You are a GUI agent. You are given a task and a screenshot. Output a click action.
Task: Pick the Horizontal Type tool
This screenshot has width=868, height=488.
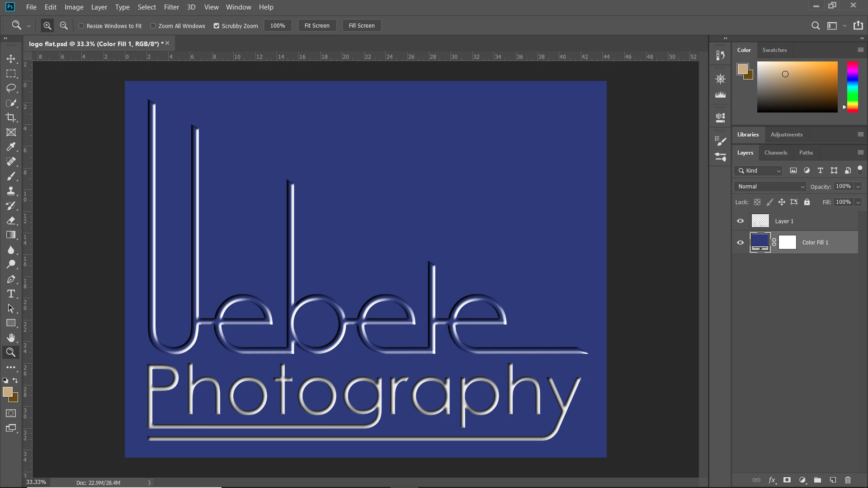coord(11,294)
